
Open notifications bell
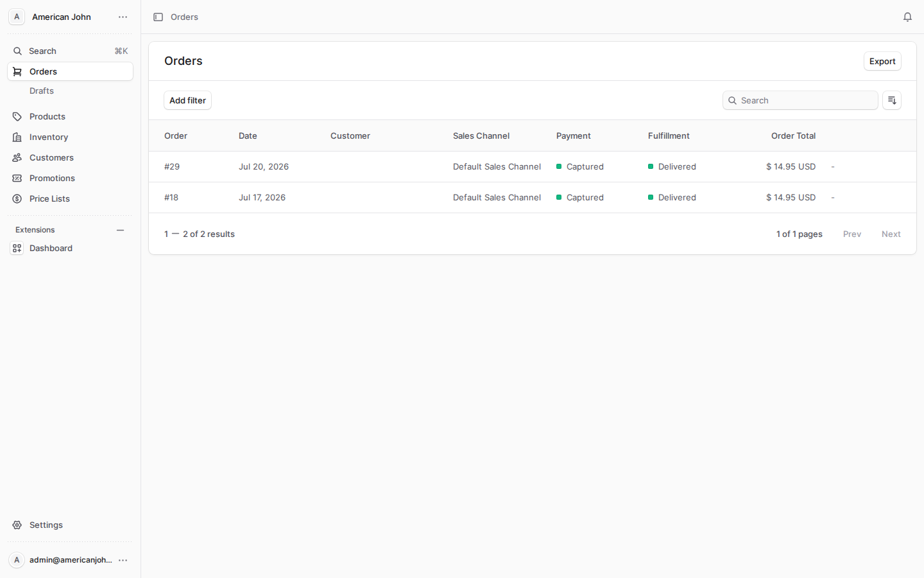[907, 17]
